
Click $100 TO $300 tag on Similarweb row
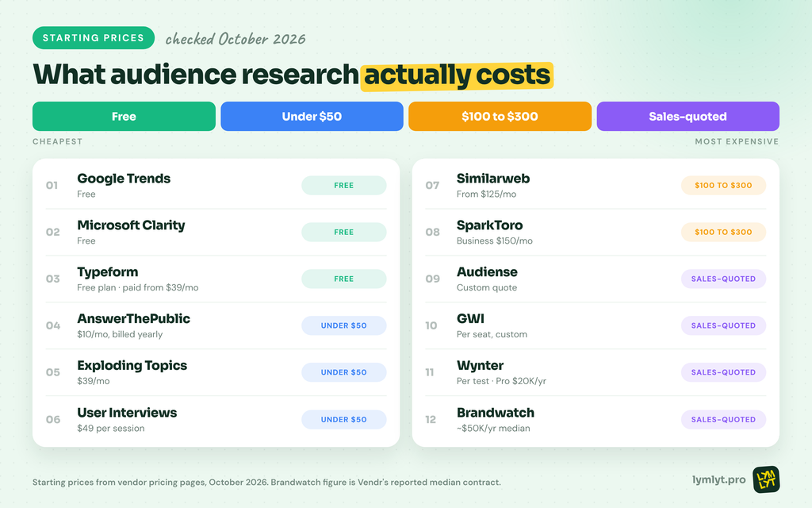coord(723,186)
